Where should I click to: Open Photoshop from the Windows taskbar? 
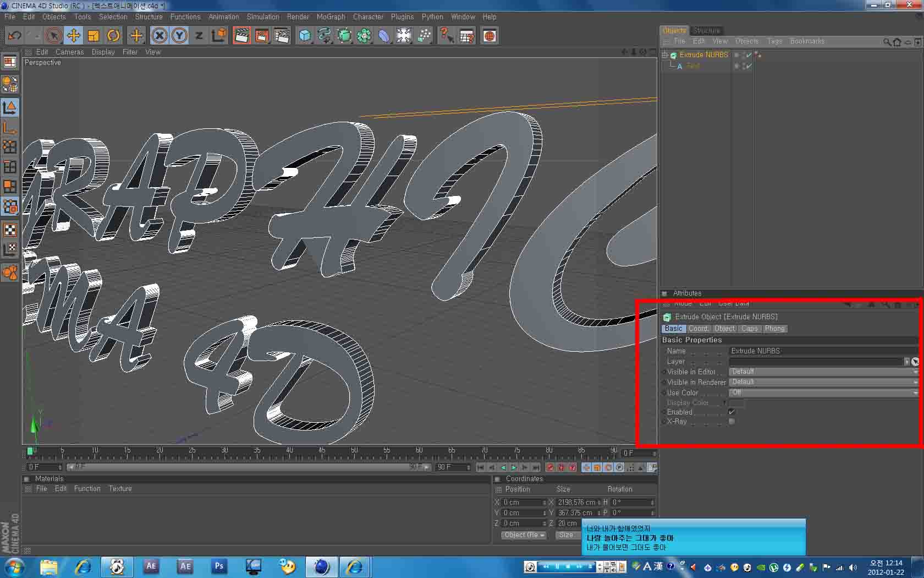coord(219,566)
